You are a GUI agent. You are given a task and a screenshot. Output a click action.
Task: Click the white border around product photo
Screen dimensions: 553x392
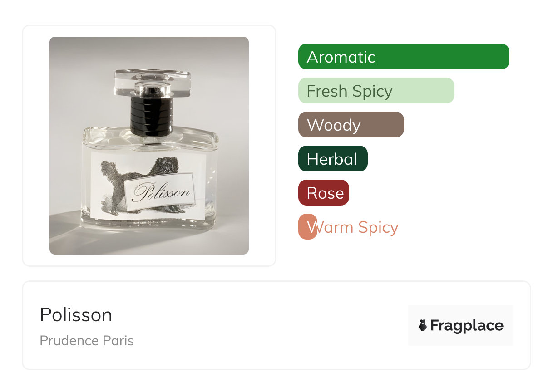click(x=36, y=145)
